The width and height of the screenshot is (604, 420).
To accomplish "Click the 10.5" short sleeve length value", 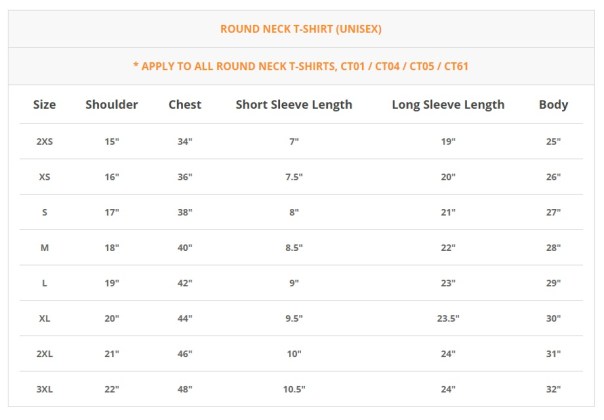I will [x=294, y=389].
